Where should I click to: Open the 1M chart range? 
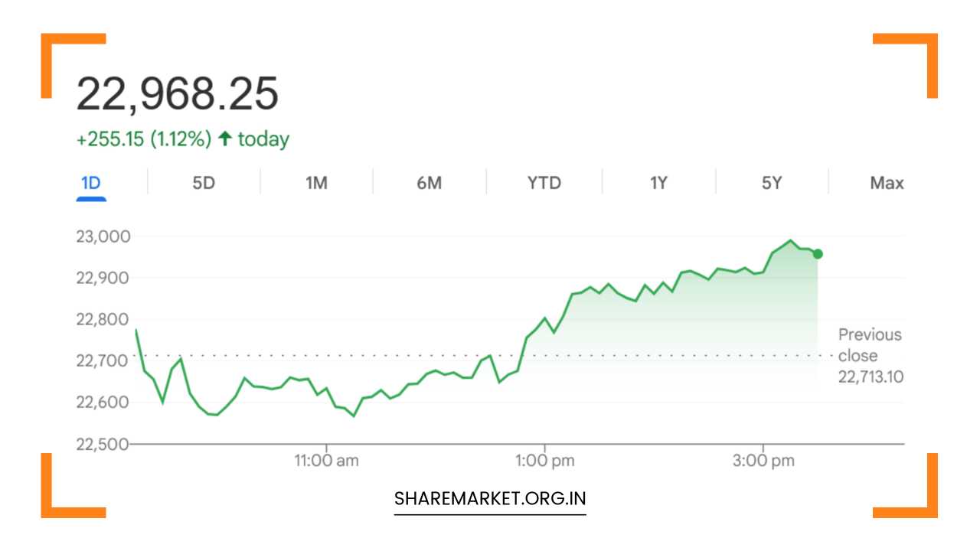(316, 184)
